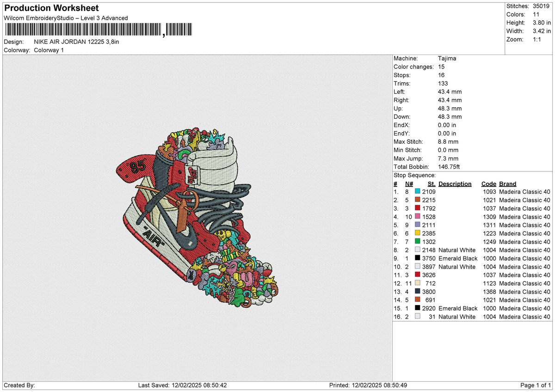555x392 pixels.
Task: Select the Color changes value "15"
Action: click(442, 67)
